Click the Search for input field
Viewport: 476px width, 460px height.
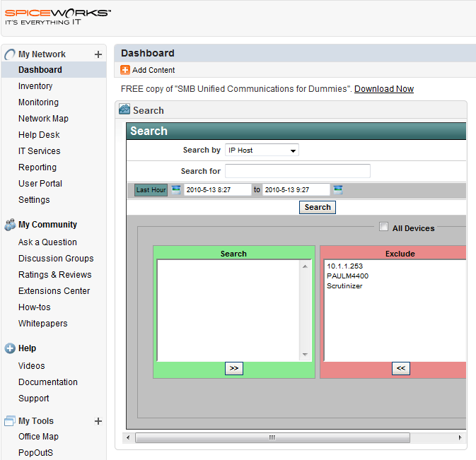298,171
